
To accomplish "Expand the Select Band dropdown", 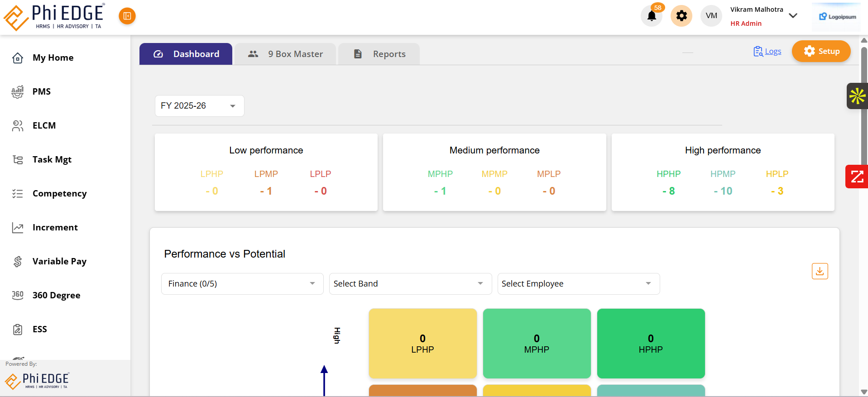I will point(410,284).
